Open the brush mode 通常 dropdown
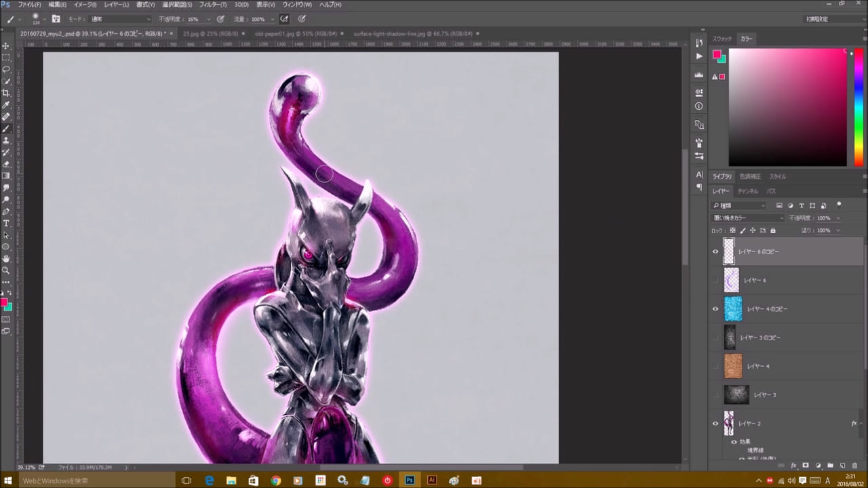The width and height of the screenshot is (868, 488). 119,19
